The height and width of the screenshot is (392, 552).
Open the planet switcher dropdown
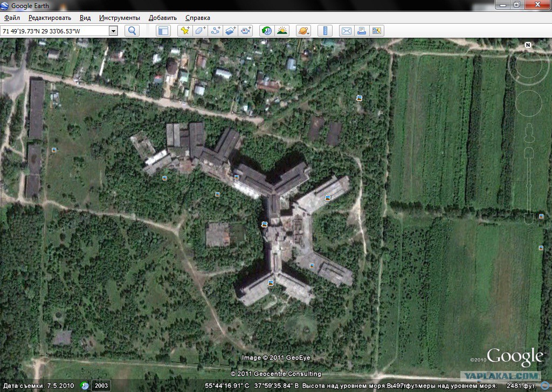tap(303, 31)
